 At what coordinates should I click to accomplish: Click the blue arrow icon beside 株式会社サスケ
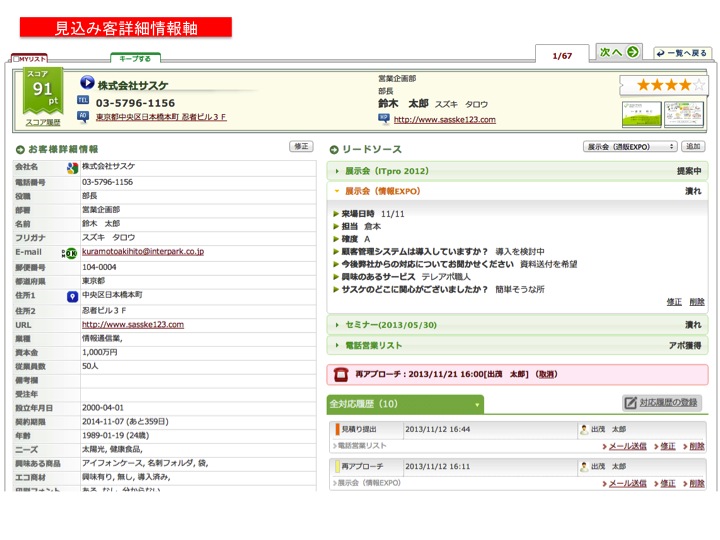[87, 84]
